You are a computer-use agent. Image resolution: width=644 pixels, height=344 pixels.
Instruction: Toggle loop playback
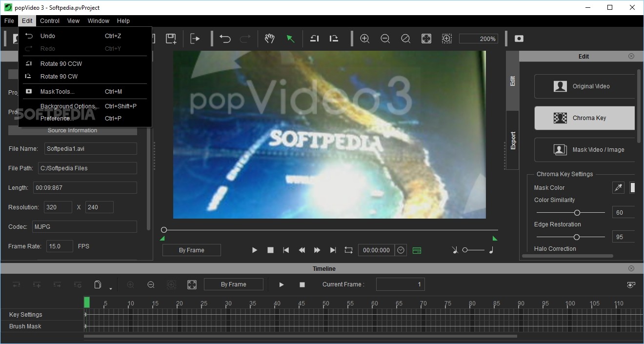tap(348, 250)
